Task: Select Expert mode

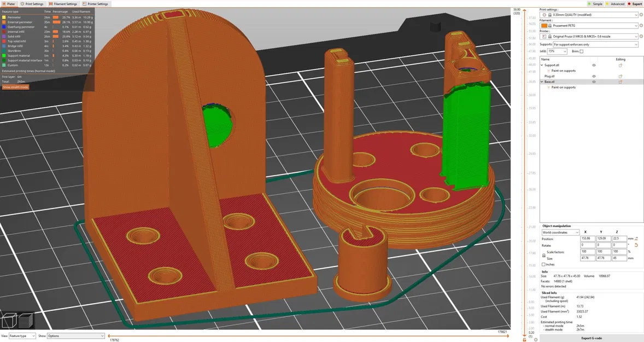Action: [x=635, y=4]
